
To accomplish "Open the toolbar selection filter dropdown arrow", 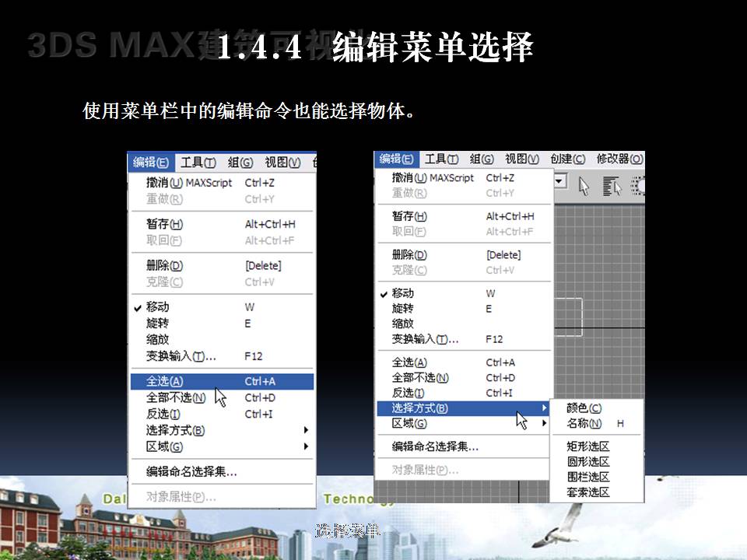I will (x=559, y=181).
